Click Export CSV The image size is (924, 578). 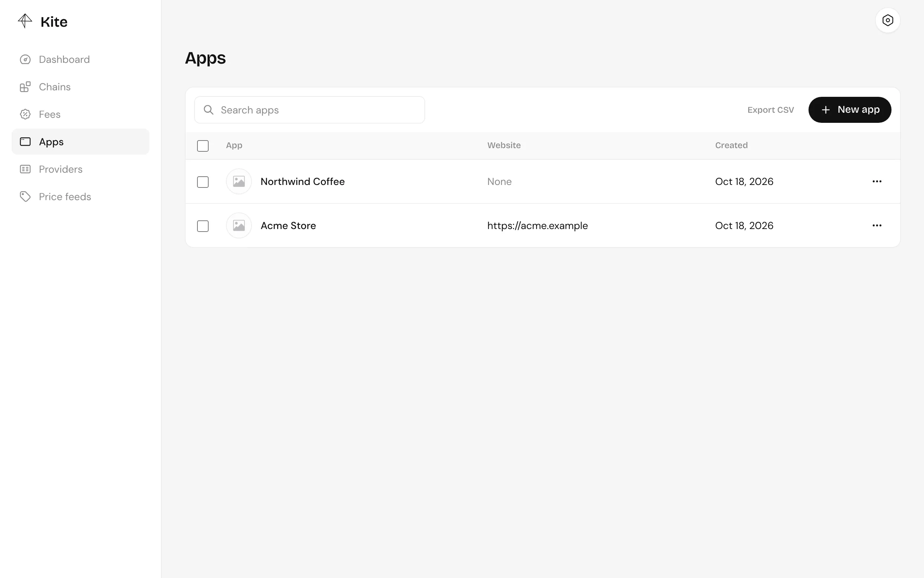tap(771, 110)
